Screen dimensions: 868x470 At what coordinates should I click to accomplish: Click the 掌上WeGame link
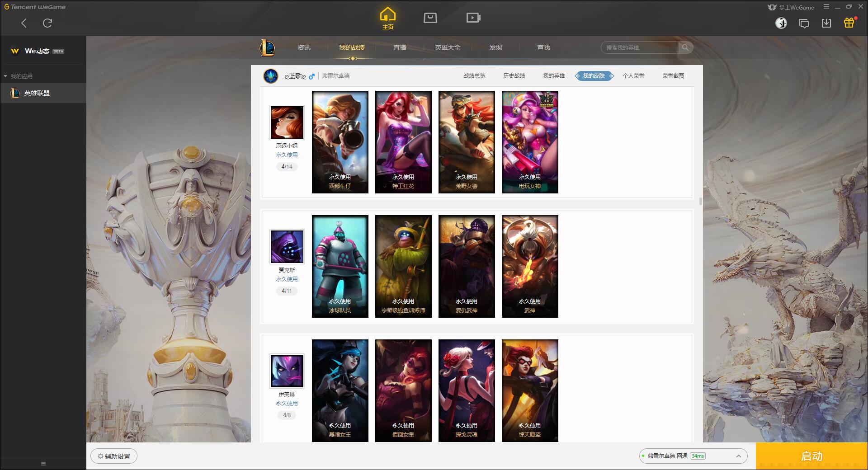tap(791, 7)
